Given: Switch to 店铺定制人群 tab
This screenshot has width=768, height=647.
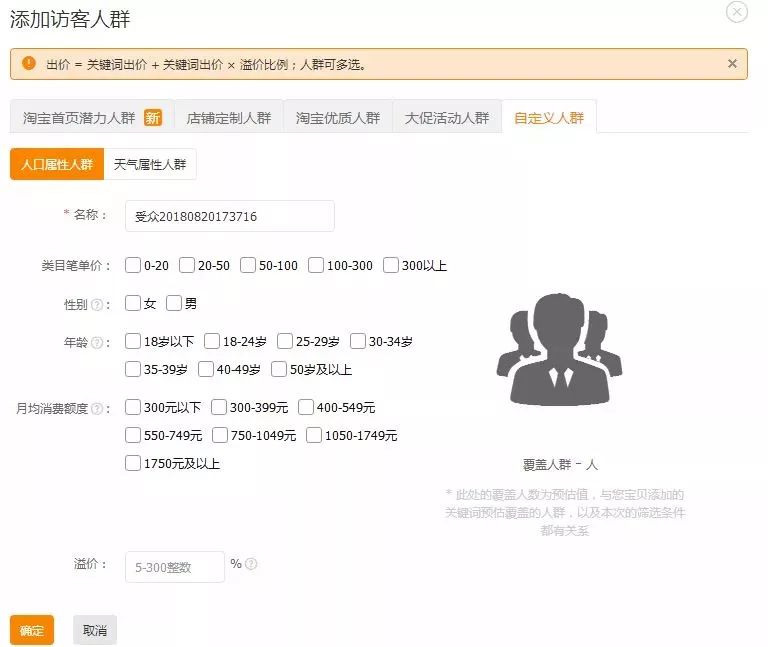Looking at the screenshot, I should point(229,117).
